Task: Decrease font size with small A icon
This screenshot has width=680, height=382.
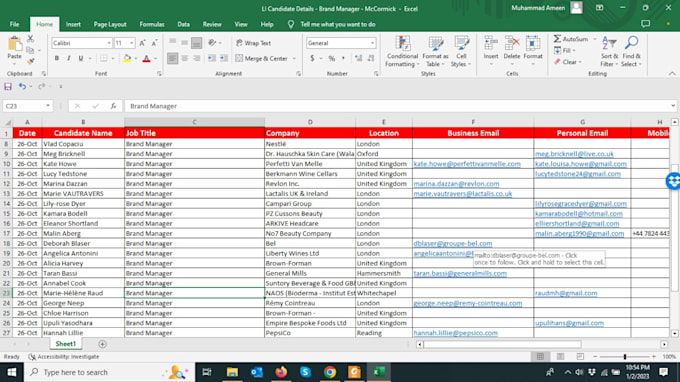Action: tap(154, 43)
